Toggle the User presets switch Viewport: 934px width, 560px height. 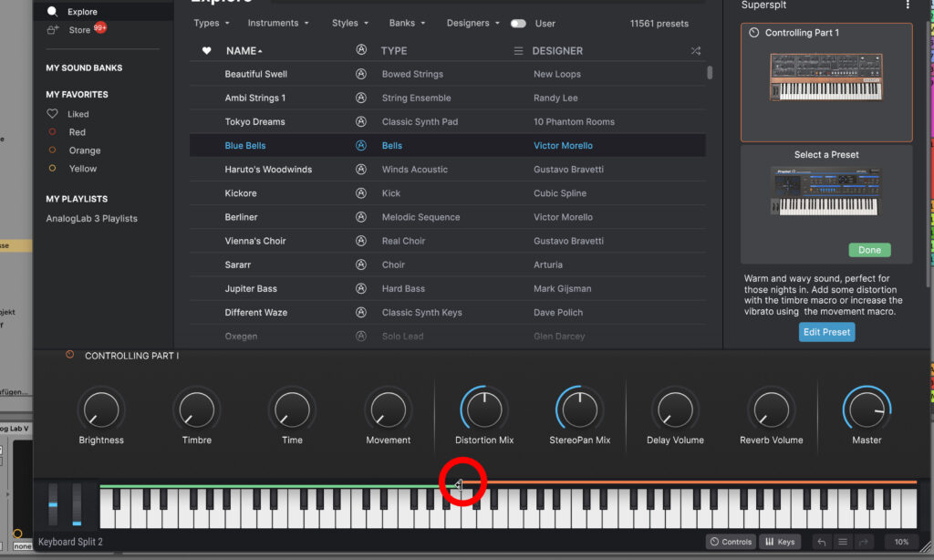518,23
